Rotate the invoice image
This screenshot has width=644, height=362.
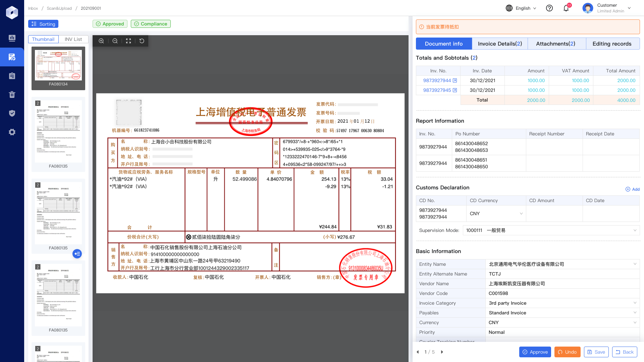(142, 41)
